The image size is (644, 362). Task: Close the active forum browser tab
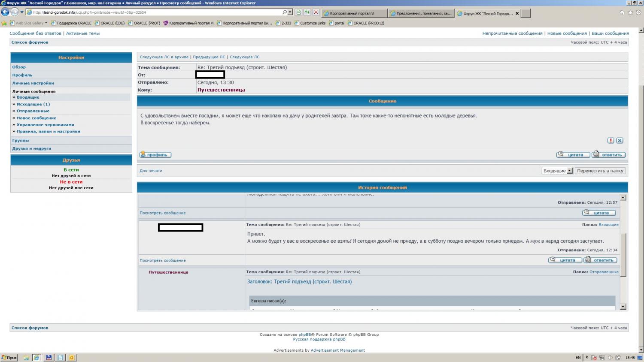pyautogui.click(x=517, y=13)
